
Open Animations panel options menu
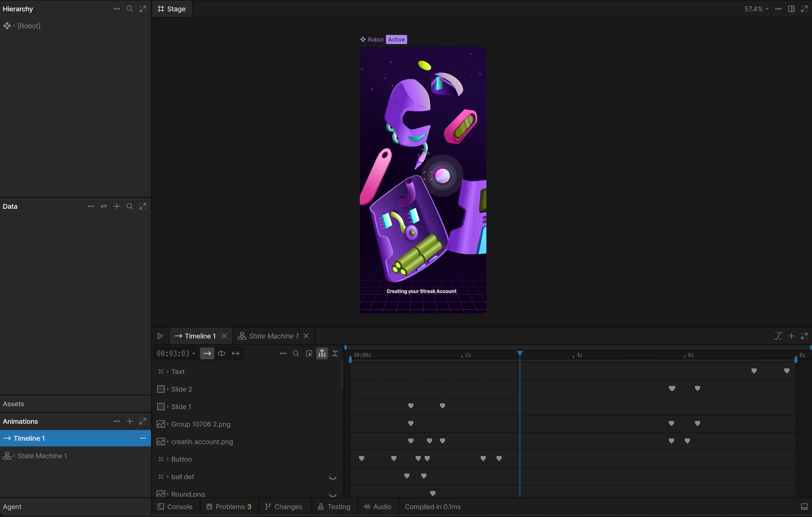tap(117, 421)
